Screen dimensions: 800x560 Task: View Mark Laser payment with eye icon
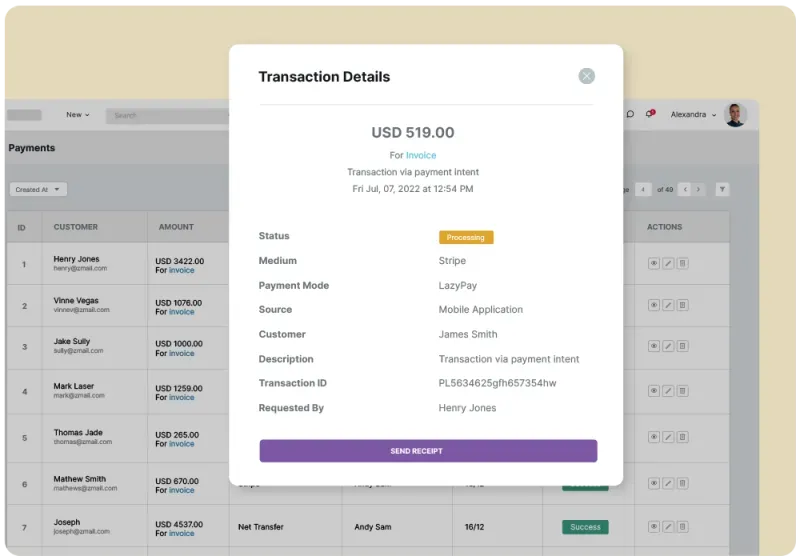[654, 391]
